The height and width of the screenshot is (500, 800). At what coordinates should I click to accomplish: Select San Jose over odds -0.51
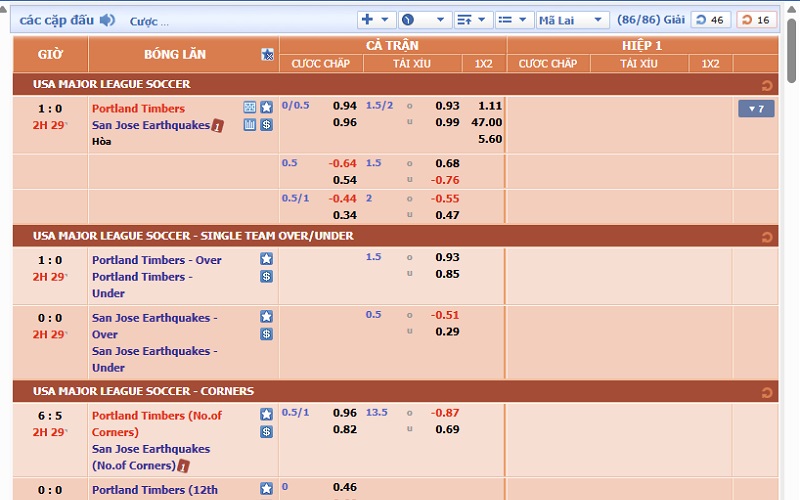(445, 315)
